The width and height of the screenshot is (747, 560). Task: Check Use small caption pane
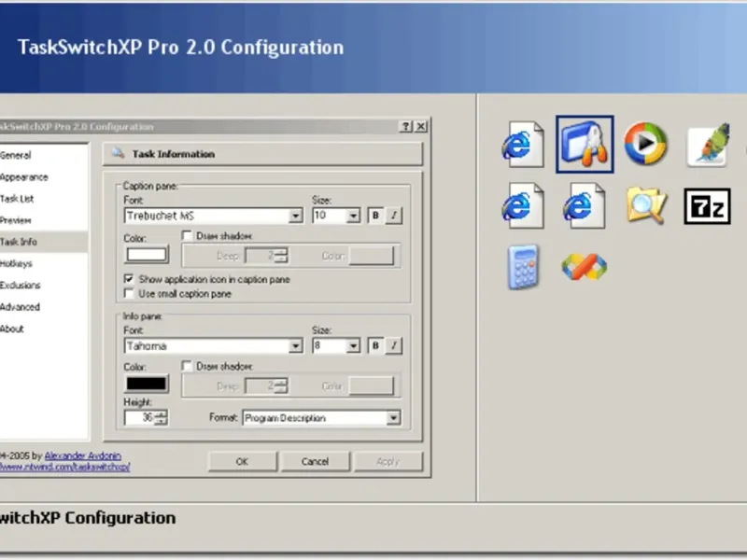pyautogui.click(x=129, y=293)
